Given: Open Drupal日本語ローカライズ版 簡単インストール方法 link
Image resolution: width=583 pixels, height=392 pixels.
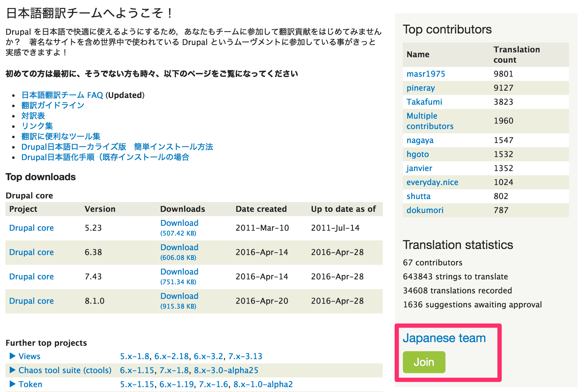Looking at the screenshot, I should tap(117, 147).
